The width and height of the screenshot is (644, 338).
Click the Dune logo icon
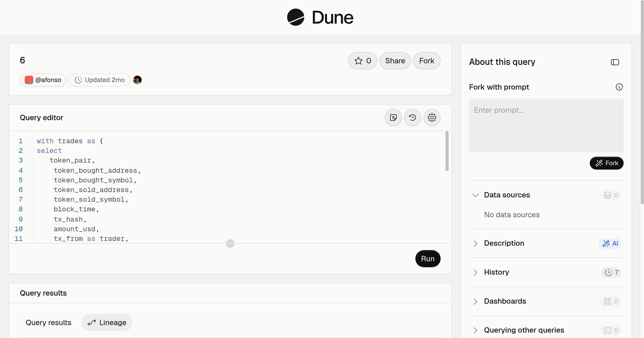click(x=296, y=17)
